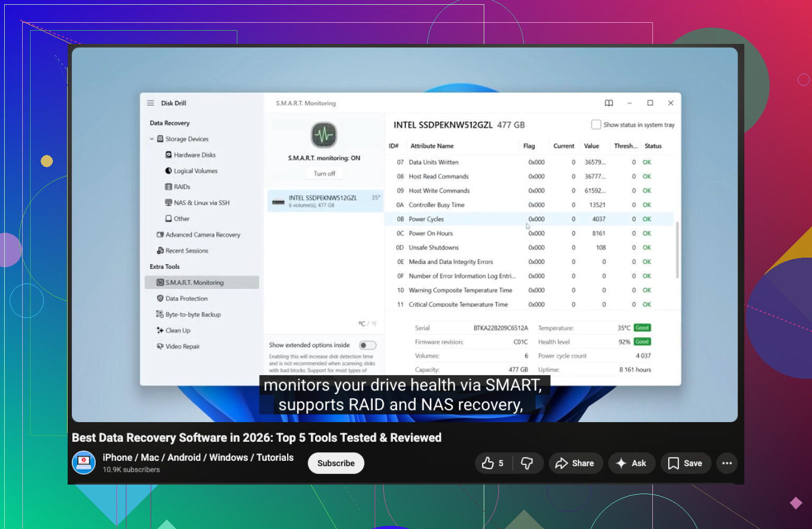
Task: Click the Clean Up sparkle icon
Action: tap(160, 330)
